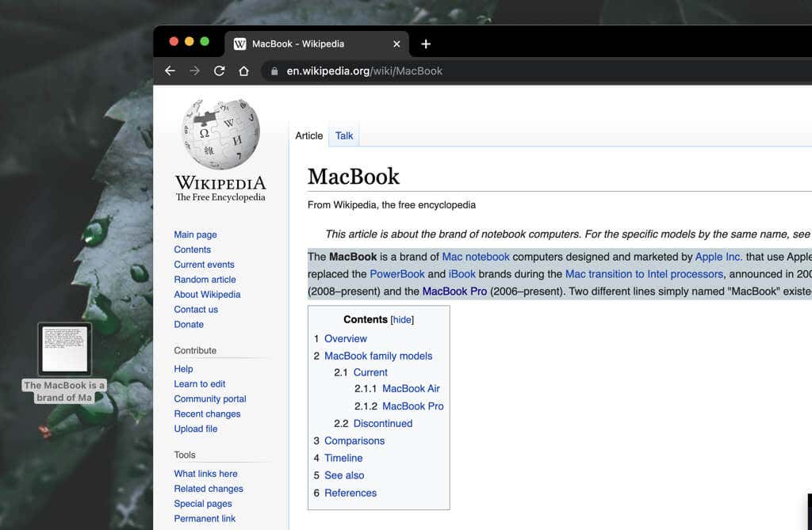Hide the Contents box via hide link
The width and height of the screenshot is (812, 530).
402,320
